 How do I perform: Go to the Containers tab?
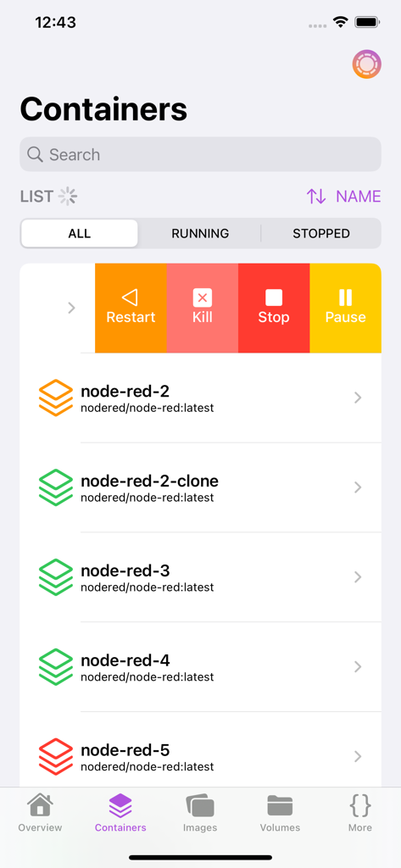pos(120,812)
